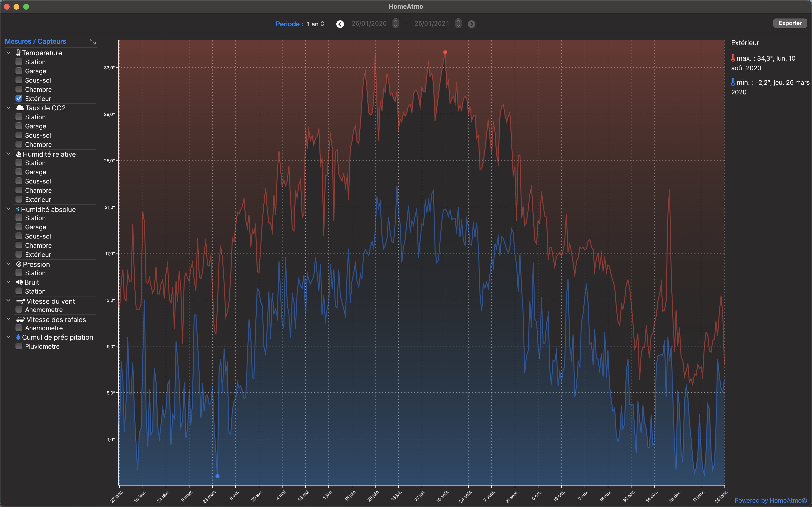Click the previous period arrow icon
This screenshot has width=812, height=507.
click(340, 24)
